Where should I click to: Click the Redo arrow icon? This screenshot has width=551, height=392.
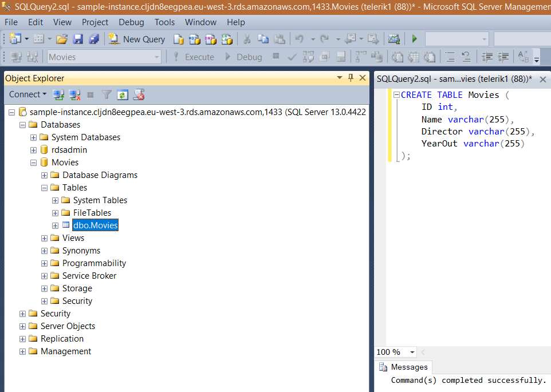(324, 39)
